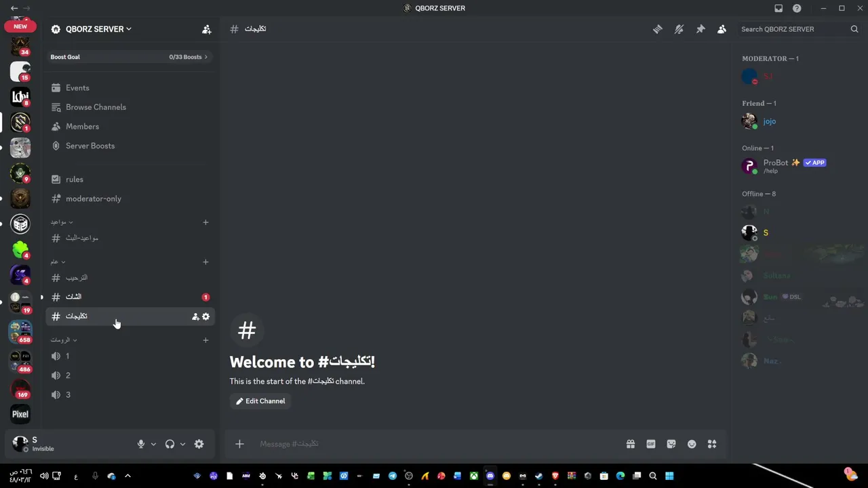868x488 pixels.
Task: Select the moderator-only channel
Action: click(x=129, y=199)
